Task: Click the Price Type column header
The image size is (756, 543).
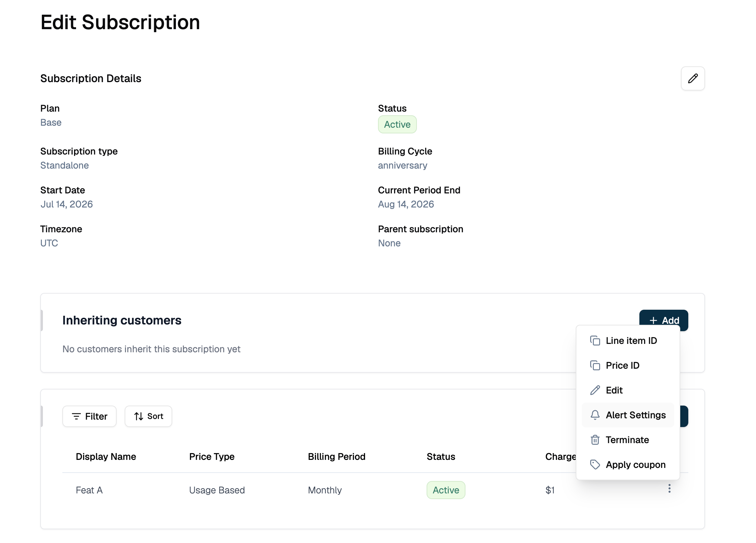Action: click(x=212, y=457)
